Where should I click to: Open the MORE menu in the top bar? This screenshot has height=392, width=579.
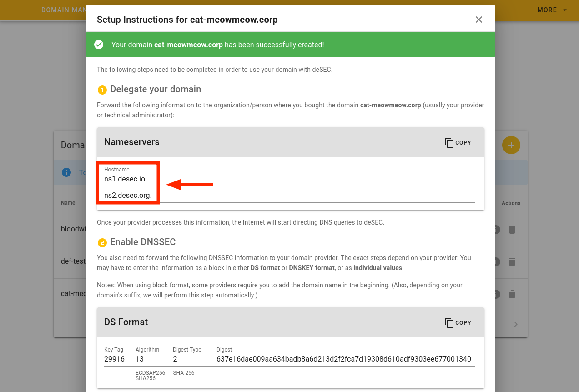(552, 10)
